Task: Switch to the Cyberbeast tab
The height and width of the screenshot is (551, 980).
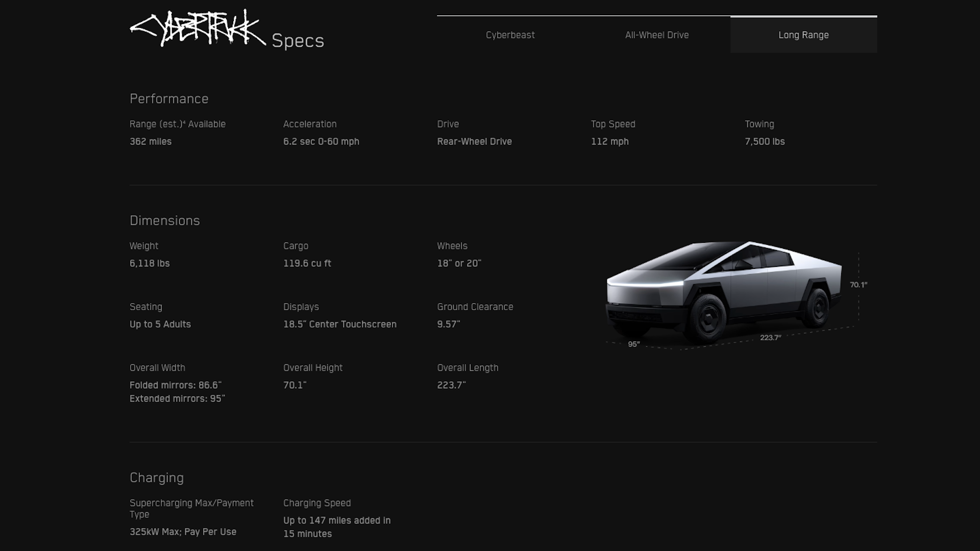Action: coord(510,35)
